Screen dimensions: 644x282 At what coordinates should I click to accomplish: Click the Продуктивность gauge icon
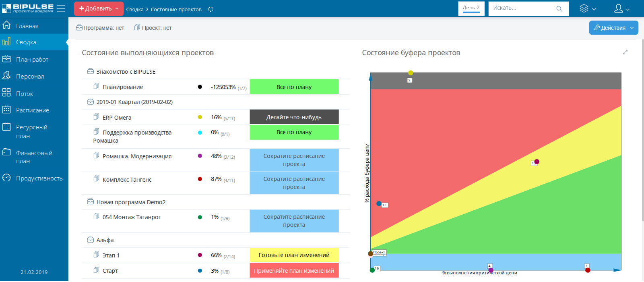(6, 178)
